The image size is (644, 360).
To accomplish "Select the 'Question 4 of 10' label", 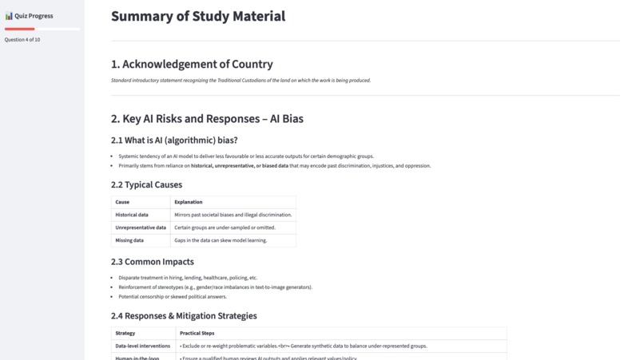I will [x=22, y=39].
